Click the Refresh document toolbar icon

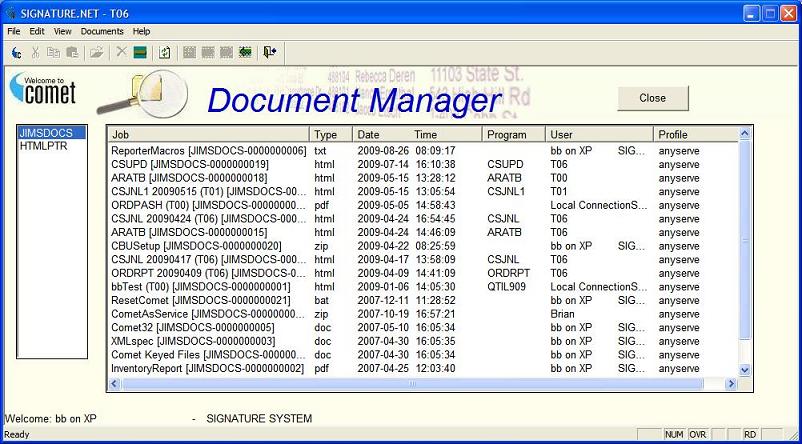point(164,52)
